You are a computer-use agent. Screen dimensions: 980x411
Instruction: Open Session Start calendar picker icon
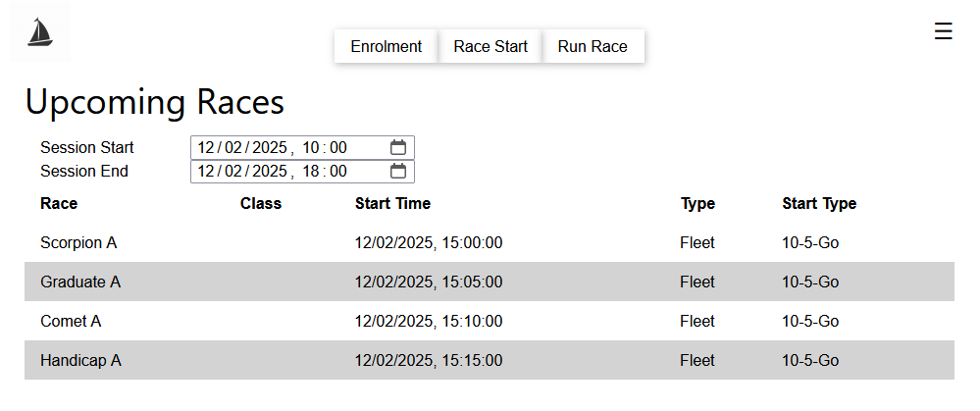(x=398, y=147)
